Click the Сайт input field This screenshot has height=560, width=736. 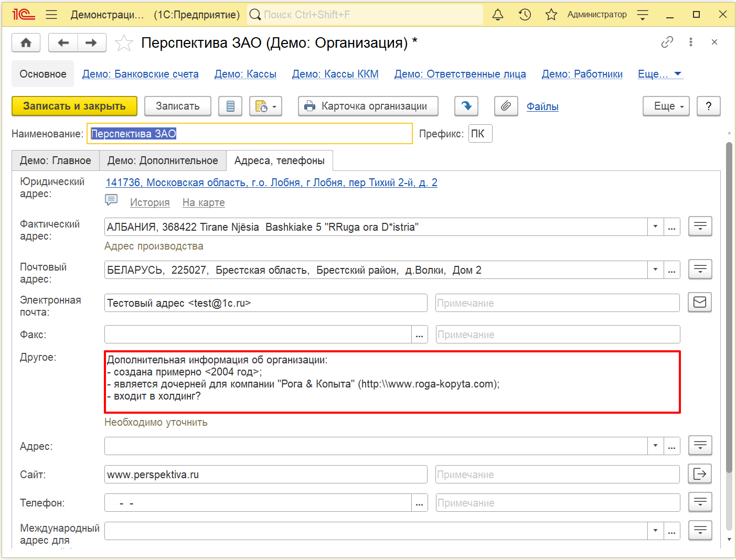[266, 475]
